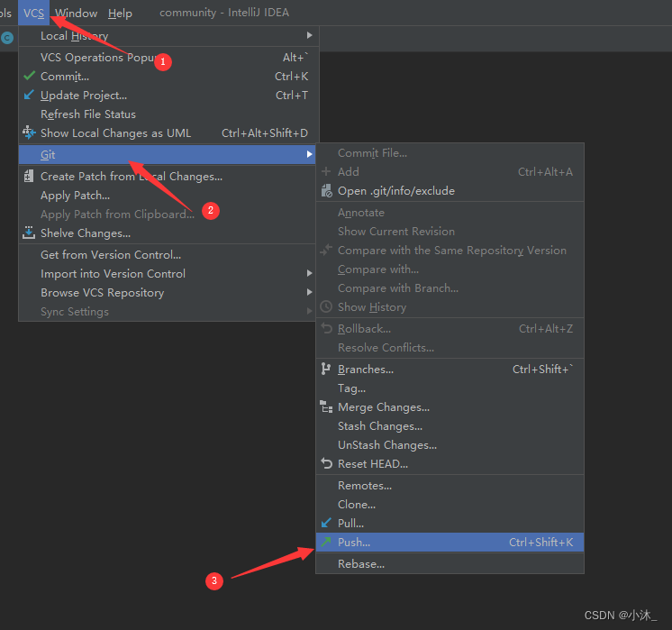Choose Show Local Changes as UML
Viewport: 672px width, 630px height.
pos(168,133)
